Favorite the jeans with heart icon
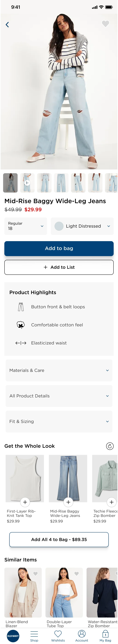Screen dimensions: 118x644 pyautogui.click(x=106, y=24)
